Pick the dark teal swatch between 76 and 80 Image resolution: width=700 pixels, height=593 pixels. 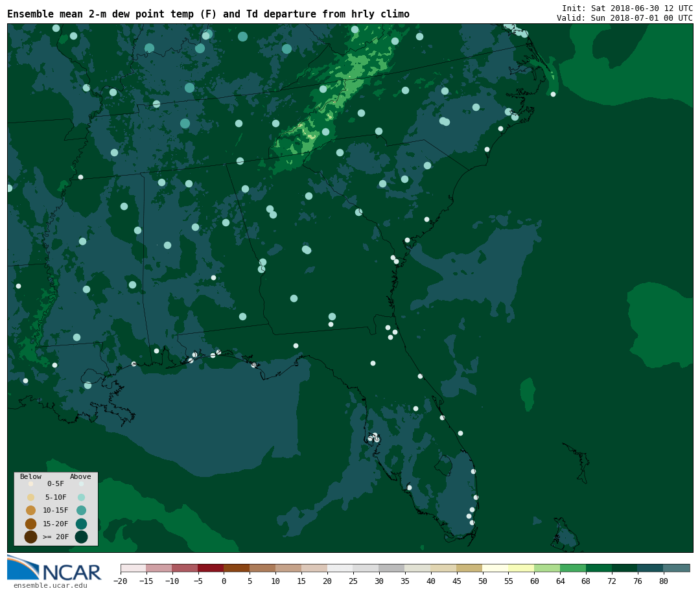tap(651, 568)
